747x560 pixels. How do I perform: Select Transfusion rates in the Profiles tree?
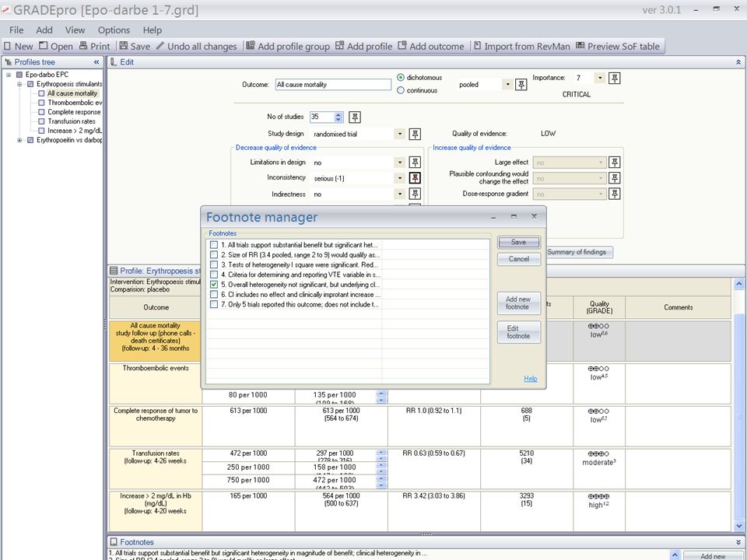pos(72,121)
